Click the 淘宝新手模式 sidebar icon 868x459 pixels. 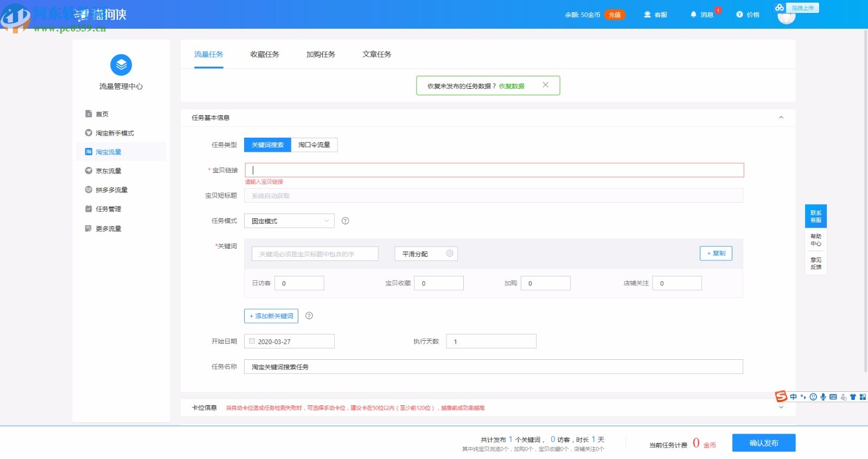88,133
